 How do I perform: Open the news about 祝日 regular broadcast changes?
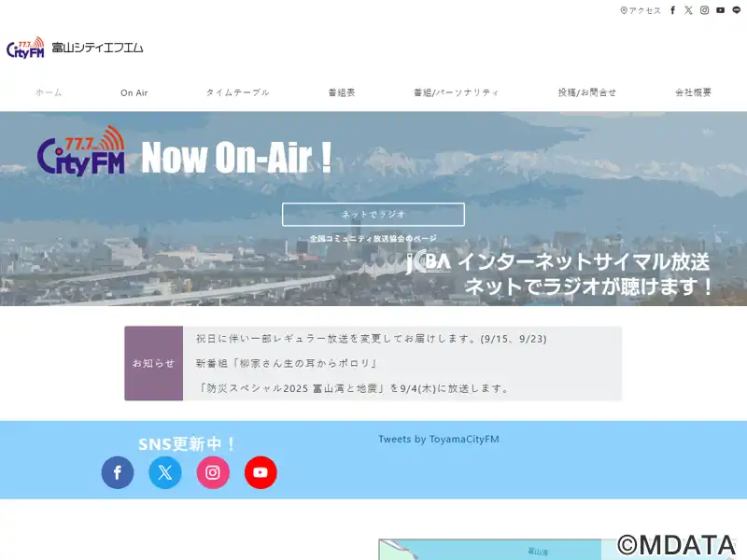coord(371,339)
